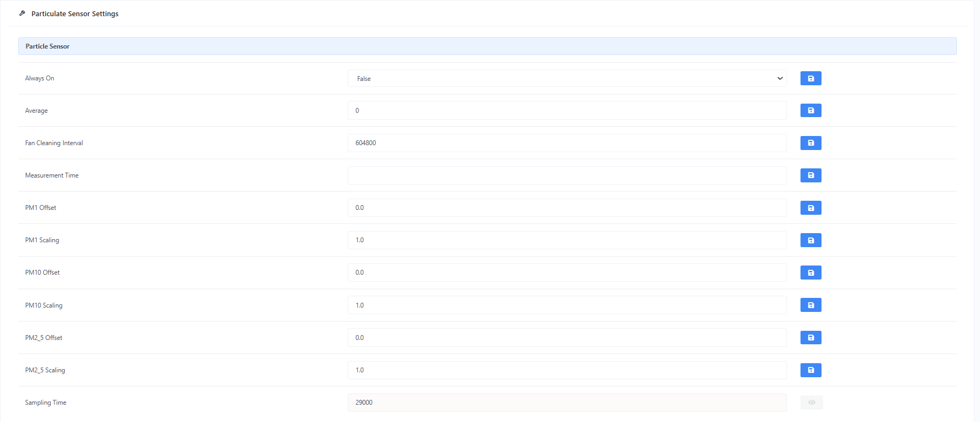Save the PM1 Scaling value

pyautogui.click(x=811, y=240)
